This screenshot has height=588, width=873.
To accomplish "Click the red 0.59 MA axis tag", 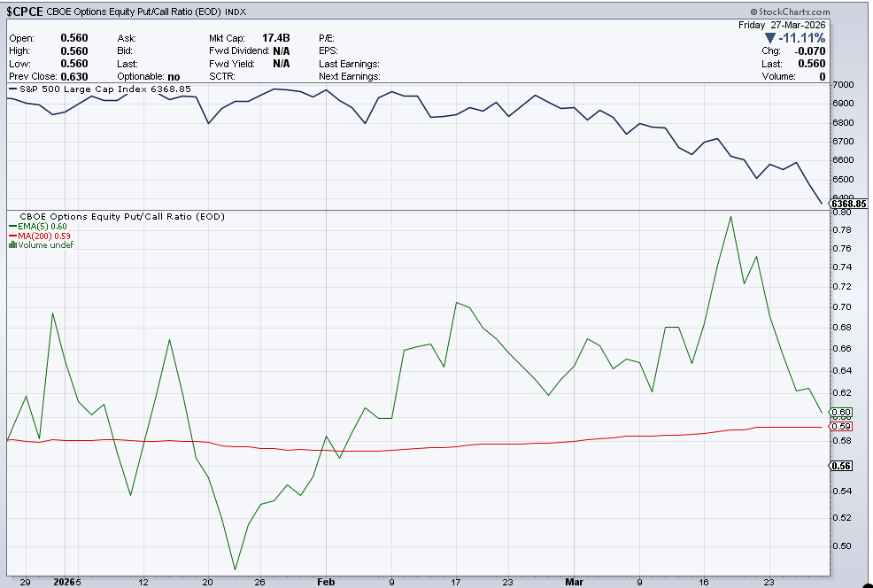I will [841, 427].
